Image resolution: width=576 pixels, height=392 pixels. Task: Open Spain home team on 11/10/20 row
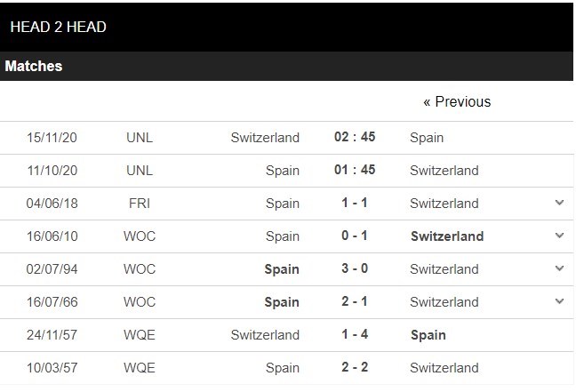pyautogui.click(x=282, y=171)
